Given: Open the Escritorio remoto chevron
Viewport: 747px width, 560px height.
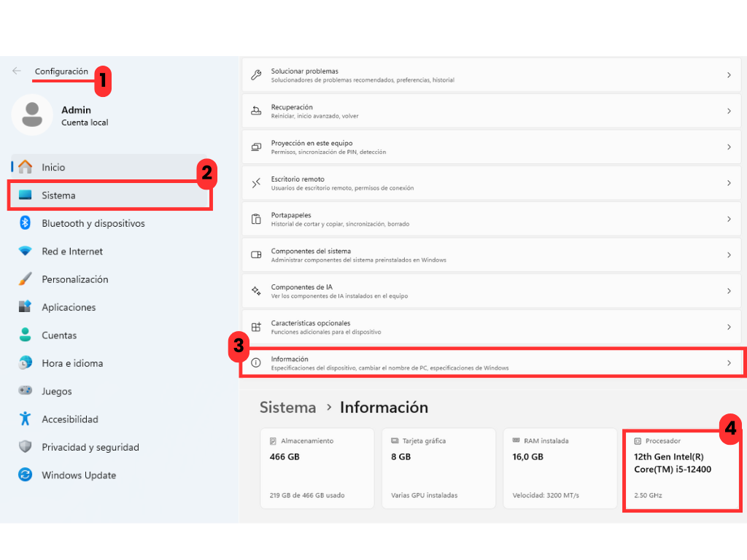Looking at the screenshot, I should tap(729, 183).
